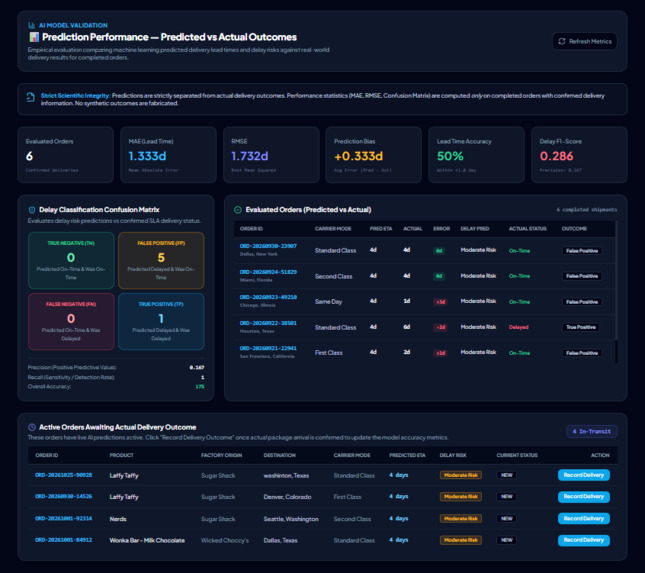Click the '4 In-Transit' badge
This screenshot has height=573, width=645.
(592, 431)
